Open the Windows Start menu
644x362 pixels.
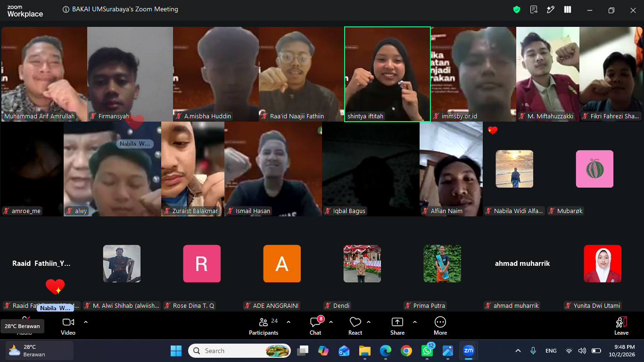pos(176,351)
